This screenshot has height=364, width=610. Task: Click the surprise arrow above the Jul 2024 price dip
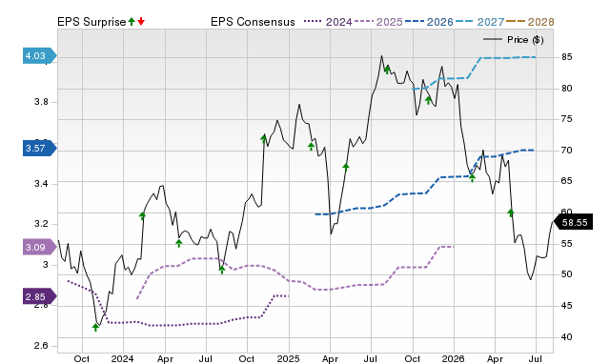[x=222, y=270]
